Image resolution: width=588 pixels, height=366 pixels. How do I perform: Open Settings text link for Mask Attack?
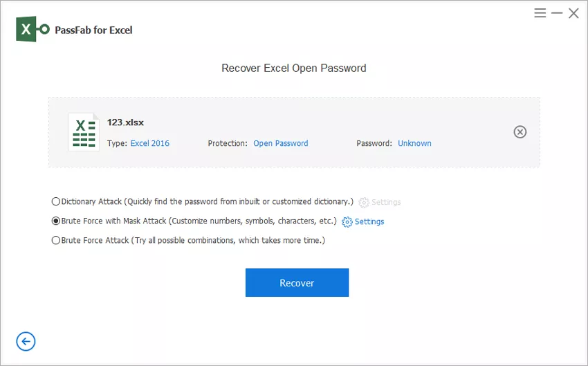point(369,222)
